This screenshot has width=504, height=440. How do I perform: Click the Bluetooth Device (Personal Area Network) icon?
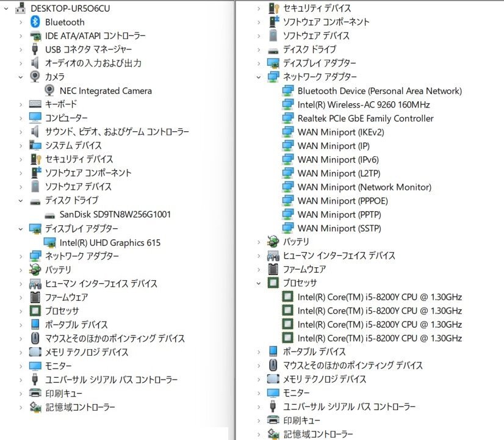pos(287,91)
